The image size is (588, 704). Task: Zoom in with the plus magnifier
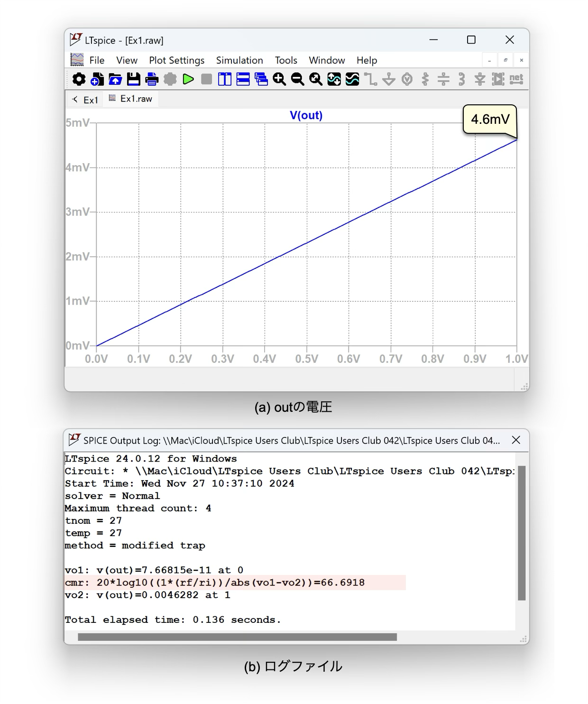click(279, 79)
